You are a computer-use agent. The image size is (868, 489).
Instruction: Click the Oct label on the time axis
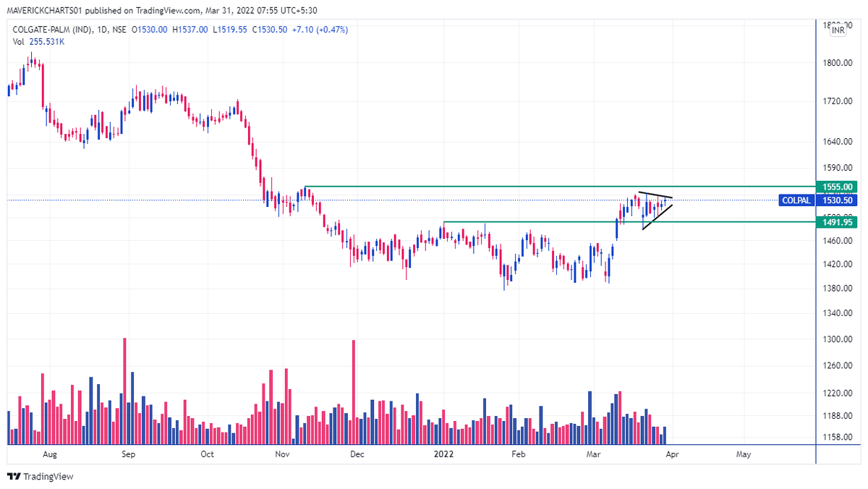[x=208, y=455]
